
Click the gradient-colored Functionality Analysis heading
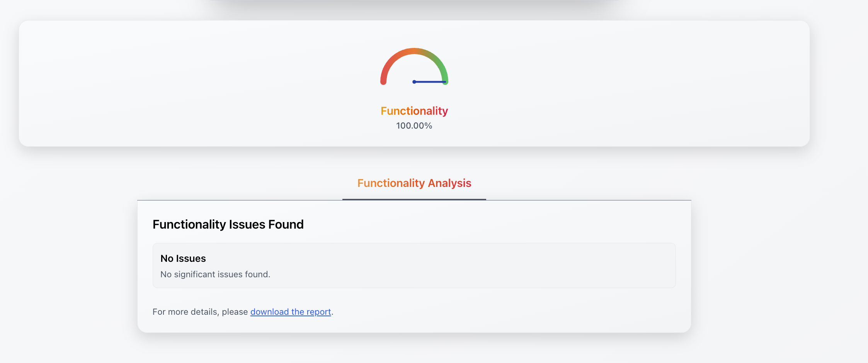(414, 183)
